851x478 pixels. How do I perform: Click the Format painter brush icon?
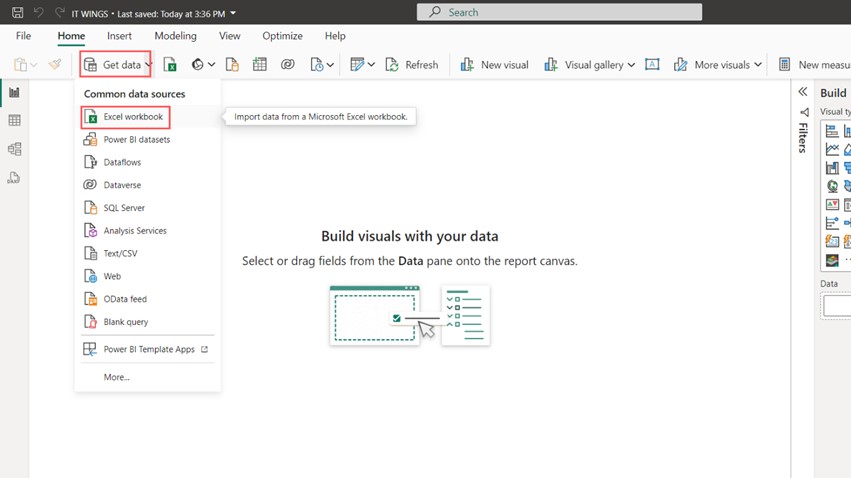point(55,65)
